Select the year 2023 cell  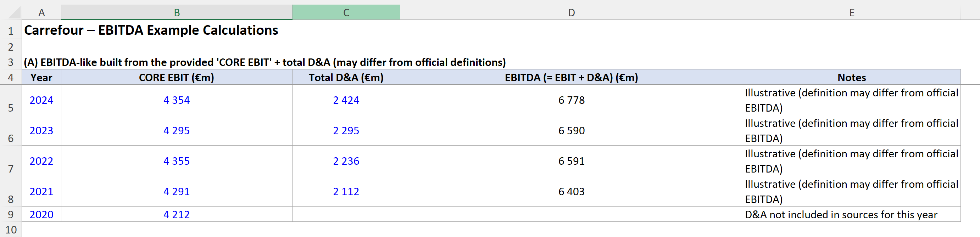coord(41,130)
